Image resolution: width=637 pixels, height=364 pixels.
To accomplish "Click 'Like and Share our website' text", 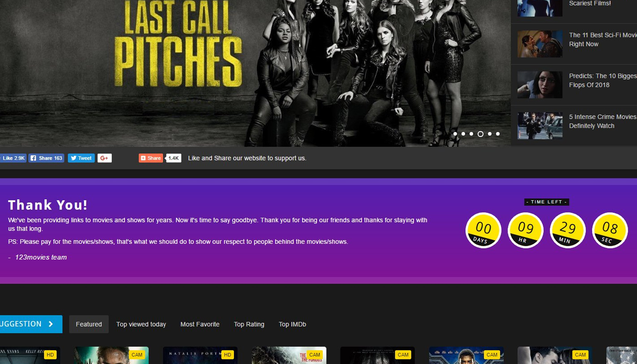I will pos(247,158).
